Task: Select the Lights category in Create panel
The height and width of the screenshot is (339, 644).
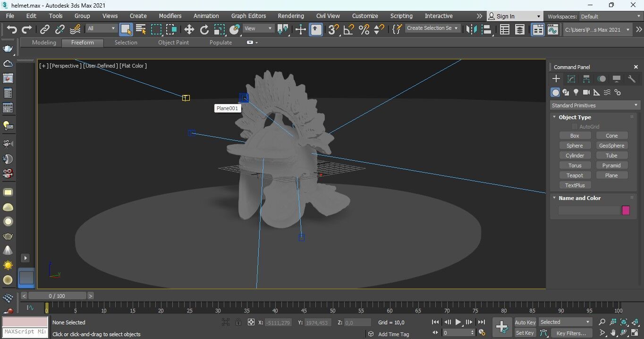Action: click(576, 92)
